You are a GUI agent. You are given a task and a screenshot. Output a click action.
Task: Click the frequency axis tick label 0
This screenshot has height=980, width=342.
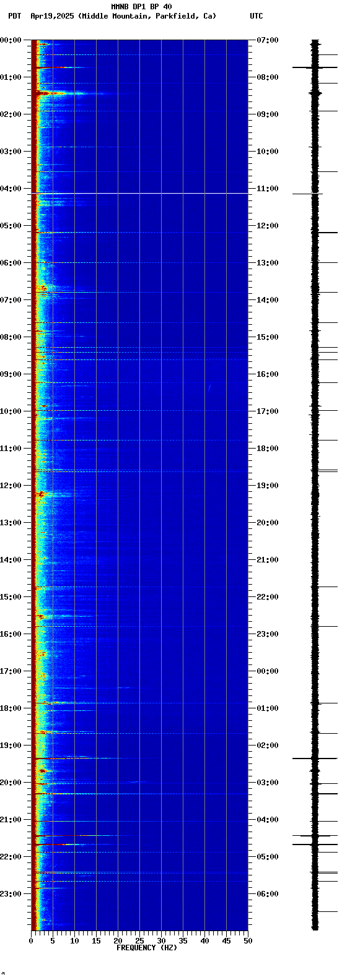[31, 941]
